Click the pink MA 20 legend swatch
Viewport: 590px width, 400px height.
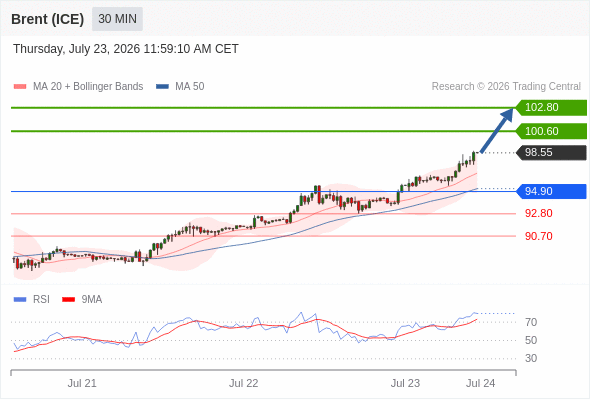20,87
